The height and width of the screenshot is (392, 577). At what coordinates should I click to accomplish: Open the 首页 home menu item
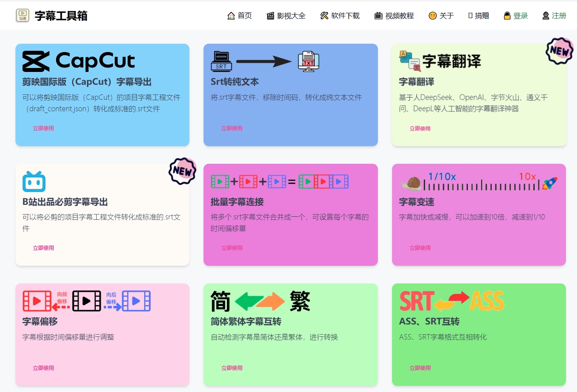point(240,16)
